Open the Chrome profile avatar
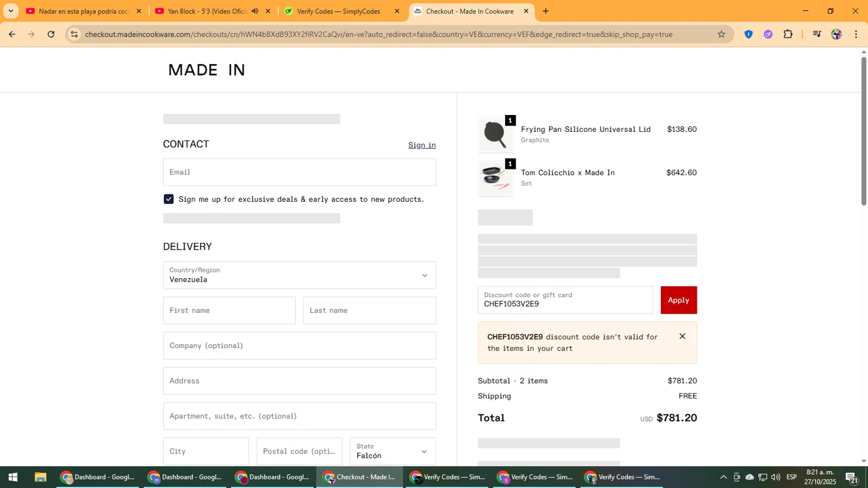The height and width of the screenshot is (488, 868). click(836, 34)
